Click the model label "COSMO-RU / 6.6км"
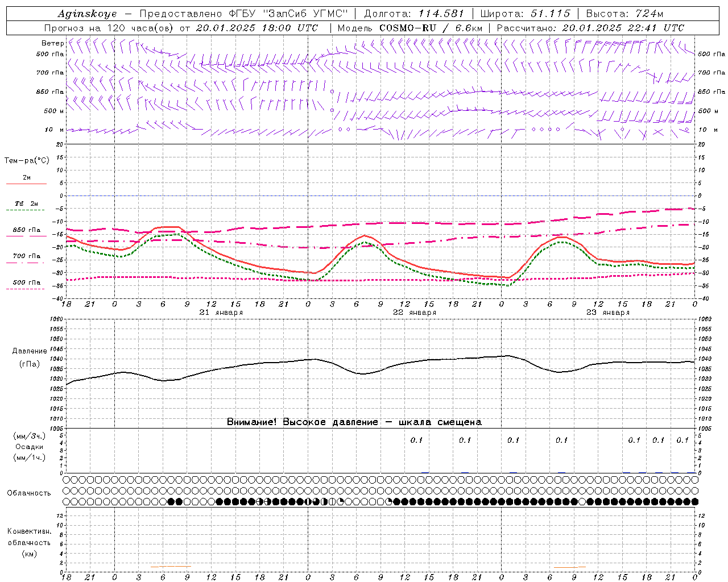728x582 pixels. 431,28
